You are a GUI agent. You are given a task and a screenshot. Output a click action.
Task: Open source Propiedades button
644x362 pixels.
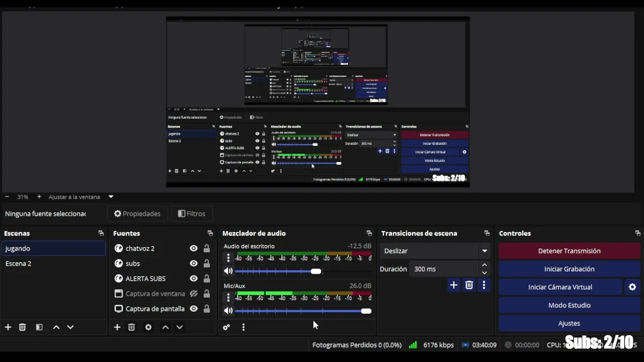[137, 214]
